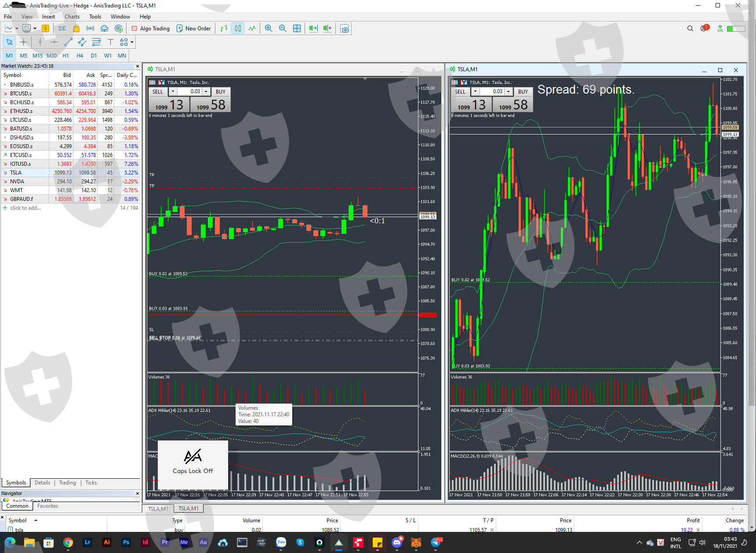Switch timeframe to H1
The width and height of the screenshot is (756, 553).
tap(65, 56)
